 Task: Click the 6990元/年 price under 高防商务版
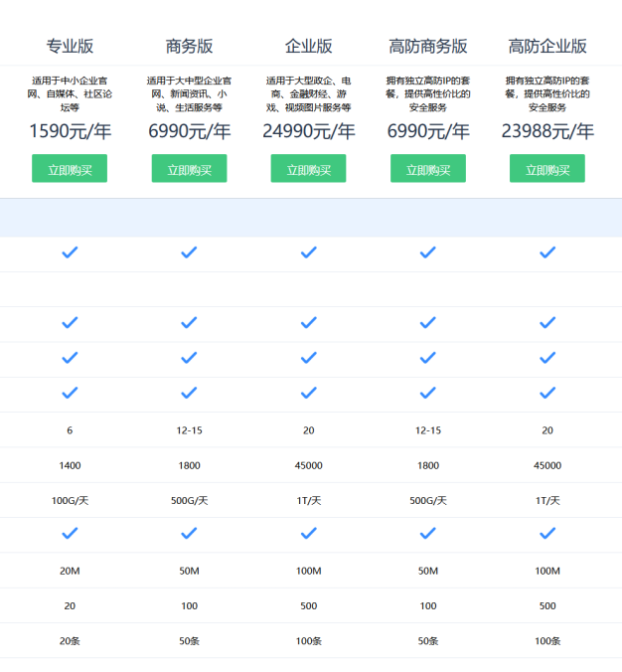428,131
